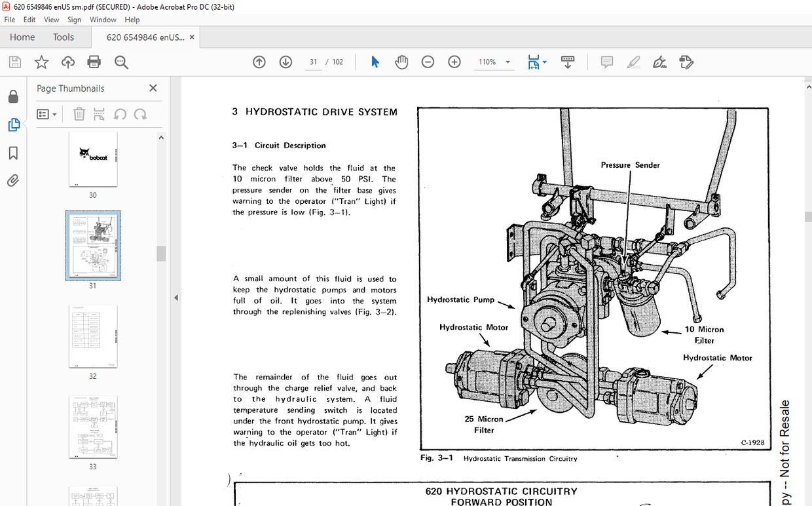Switch to the Tools tab

63,37
